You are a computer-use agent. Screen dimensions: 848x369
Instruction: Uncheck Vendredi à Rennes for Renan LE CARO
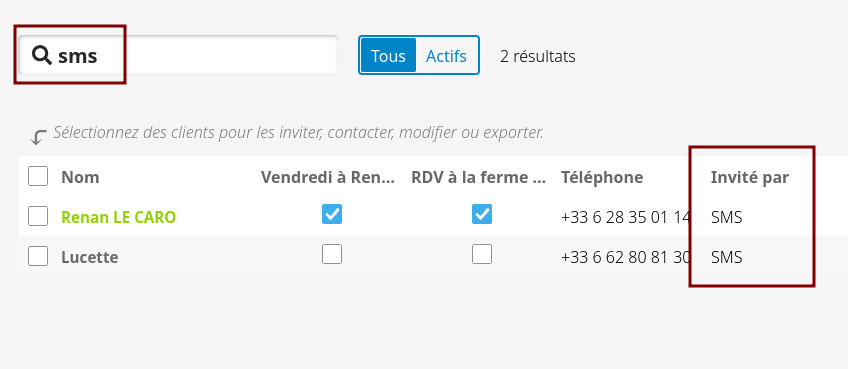[x=332, y=214]
